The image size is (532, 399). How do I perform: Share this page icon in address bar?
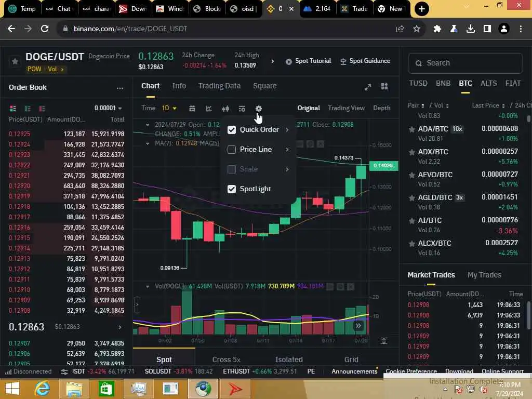click(400, 29)
